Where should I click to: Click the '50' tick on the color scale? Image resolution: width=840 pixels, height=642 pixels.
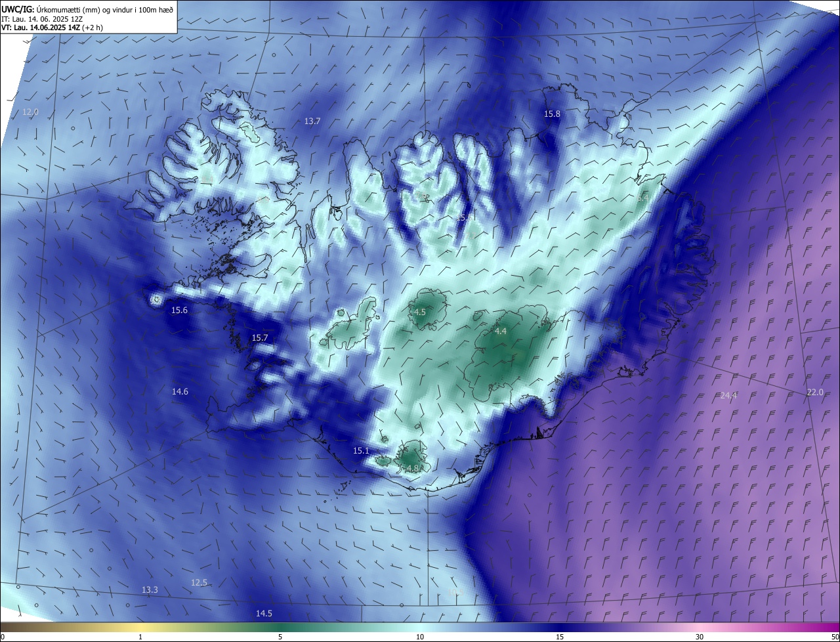coord(835,637)
